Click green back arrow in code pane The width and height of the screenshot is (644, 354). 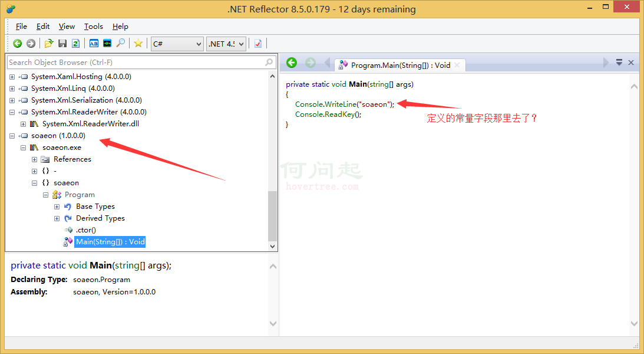(x=292, y=63)
